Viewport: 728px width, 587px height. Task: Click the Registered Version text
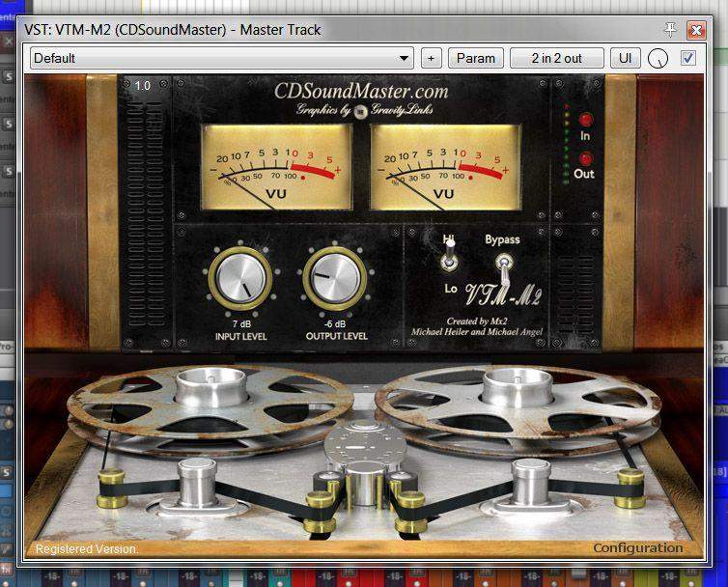(86, 549)
